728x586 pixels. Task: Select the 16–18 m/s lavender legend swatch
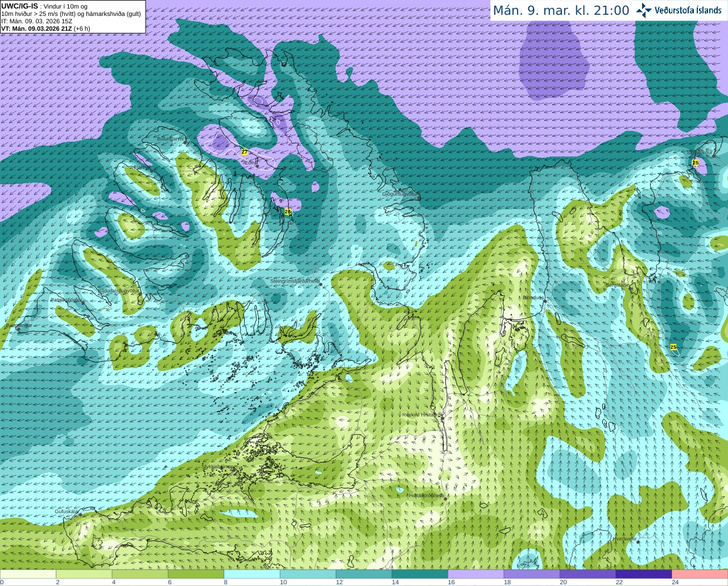(x=476, y=574)
